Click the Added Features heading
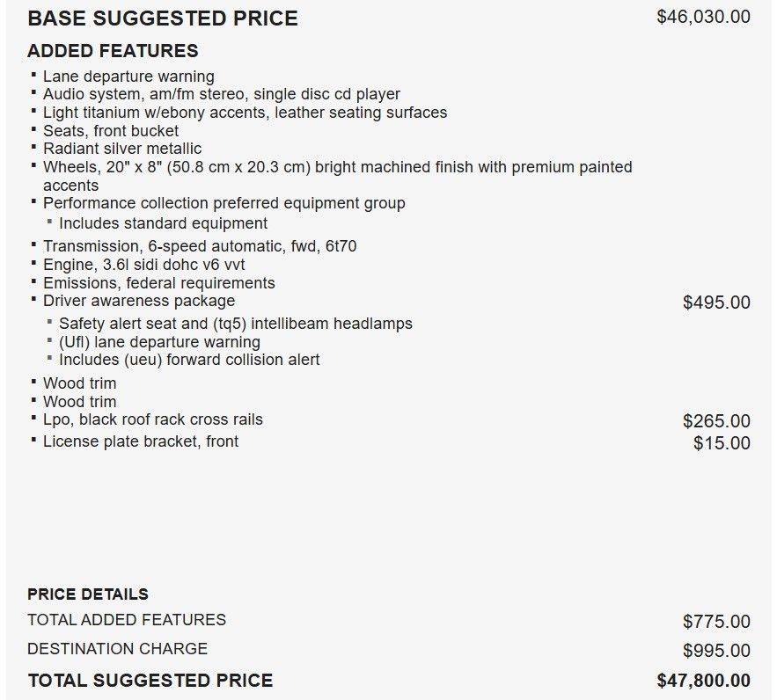Viewport: 777px width, 700px height. click(113, 51)
